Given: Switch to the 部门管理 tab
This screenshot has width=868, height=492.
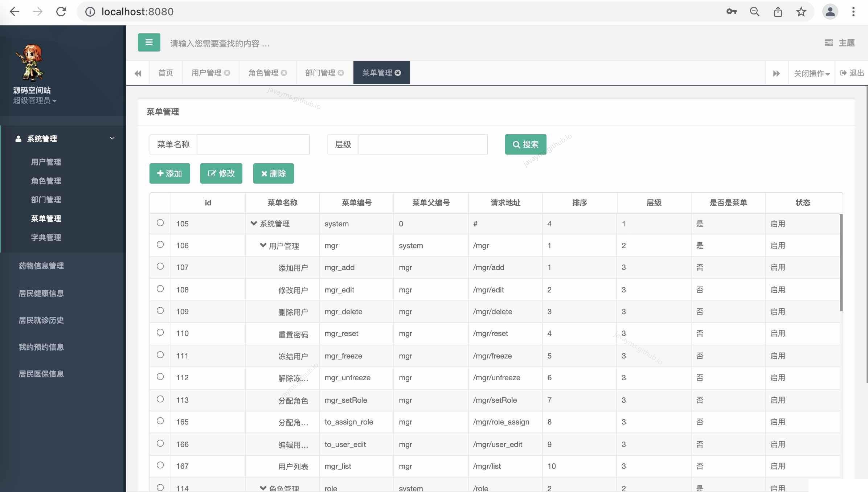Looking at the screenshot, I should (x=320, y=73).
